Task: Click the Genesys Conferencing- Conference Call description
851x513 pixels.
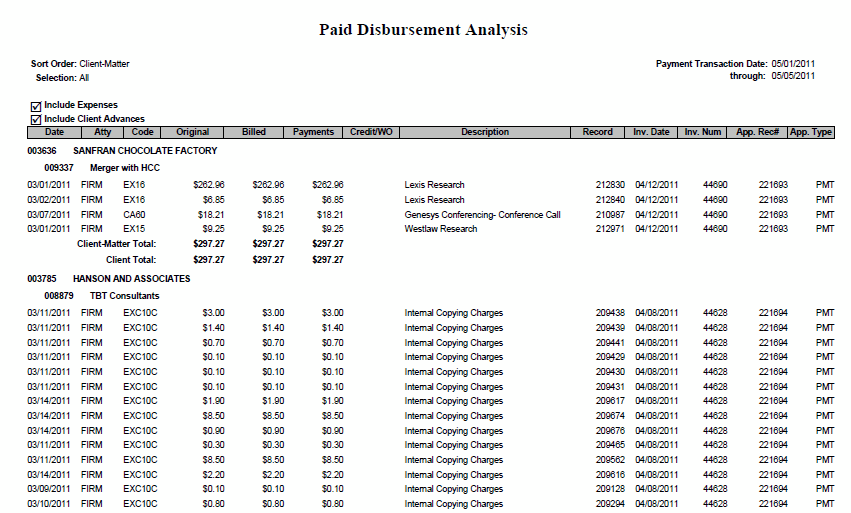Action: pyautogui.click(x=482, y=215)
